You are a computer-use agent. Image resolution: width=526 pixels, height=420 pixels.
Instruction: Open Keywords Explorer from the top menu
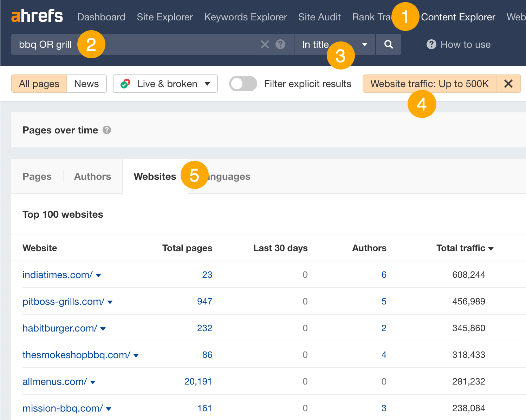point(245,17)
